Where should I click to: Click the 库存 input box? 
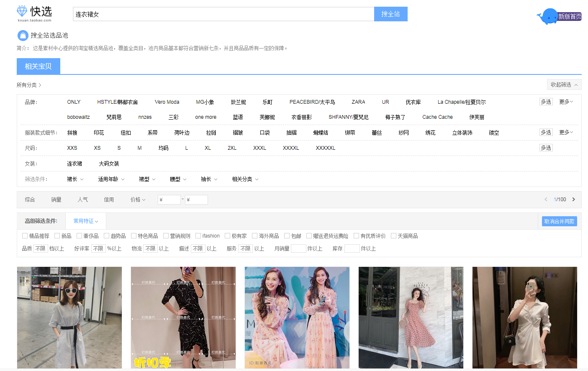352,248
